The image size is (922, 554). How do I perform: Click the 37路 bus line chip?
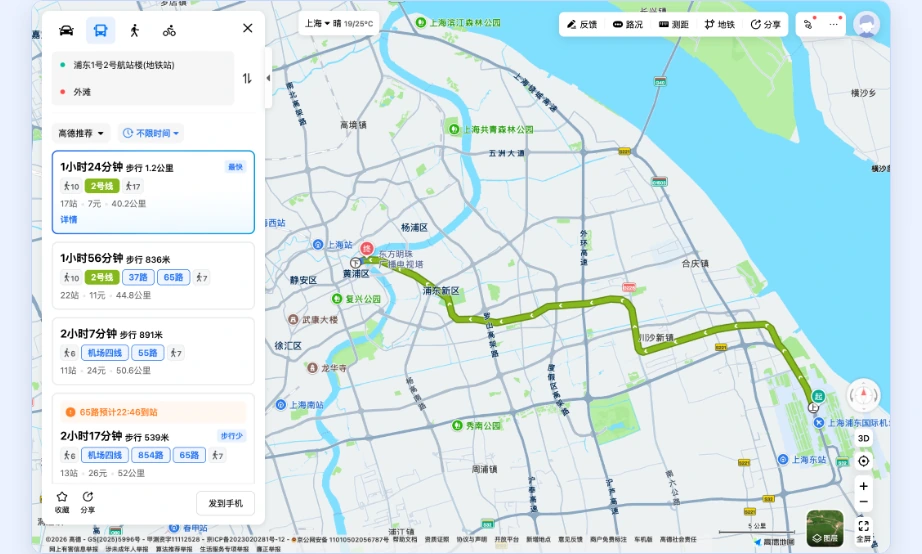[x=138, y=277]
